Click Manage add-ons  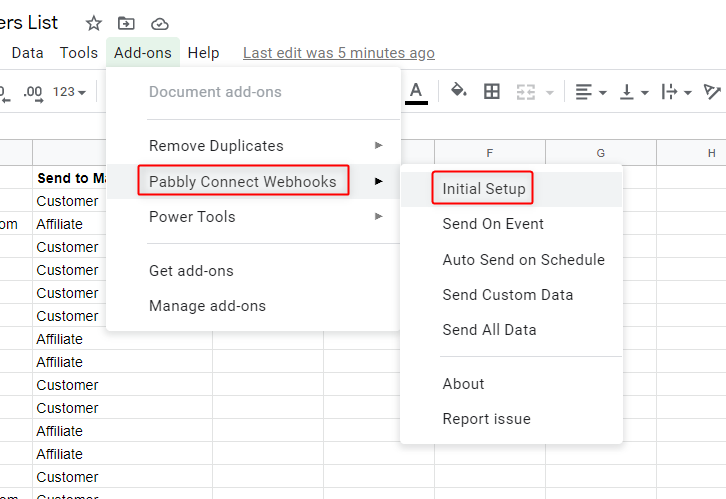tap(253, 306)
